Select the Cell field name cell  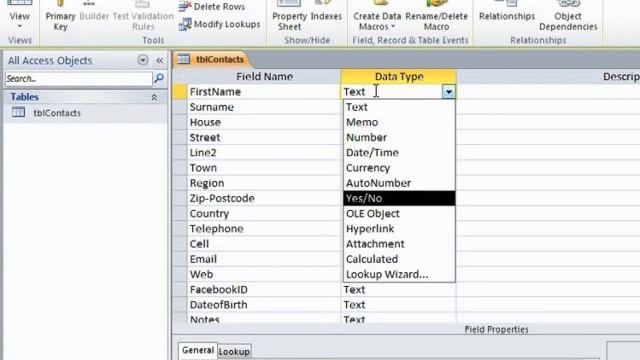(264, 244)
